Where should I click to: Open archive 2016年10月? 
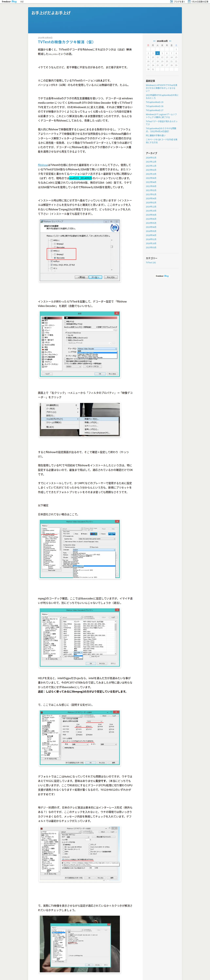[151, 244]
